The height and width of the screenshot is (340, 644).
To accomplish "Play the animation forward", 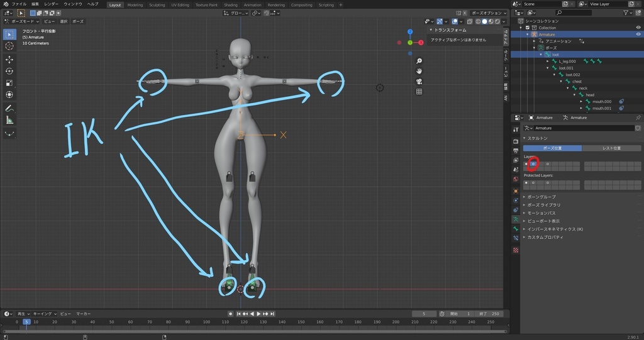I will click(x=258, y=314).
